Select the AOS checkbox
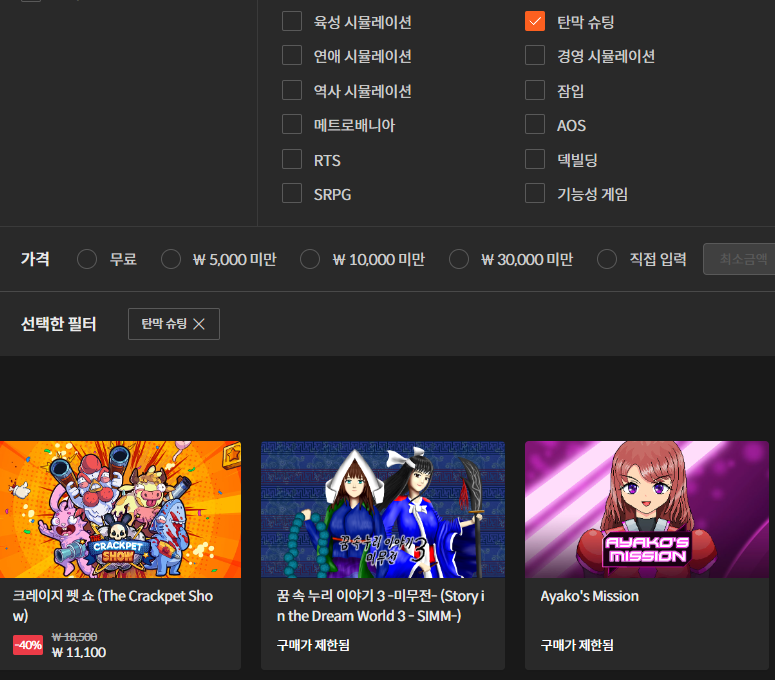Image resolution: width=775 pixels, height=680 pixels. (x=535, y=125)
